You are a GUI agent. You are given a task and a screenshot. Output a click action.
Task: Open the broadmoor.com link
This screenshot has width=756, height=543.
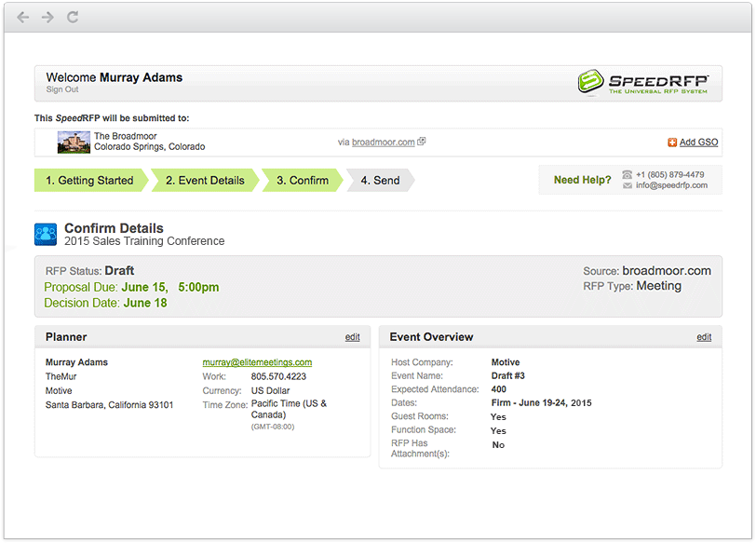pos(383,143)
